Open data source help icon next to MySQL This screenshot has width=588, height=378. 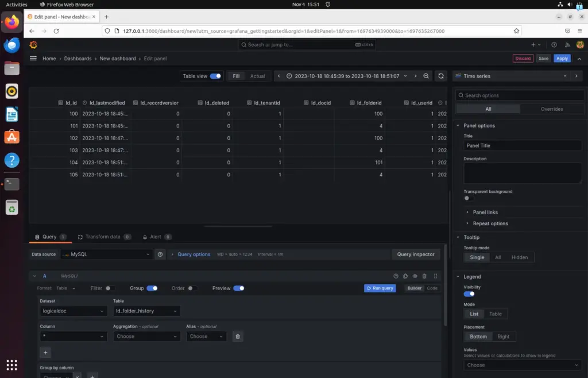[160, 254]
